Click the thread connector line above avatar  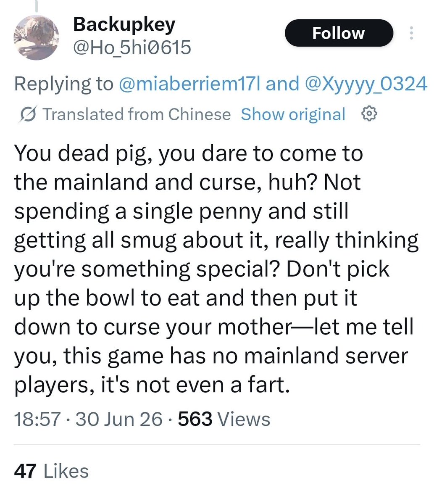pyautogui.click(x=36, y=6)
